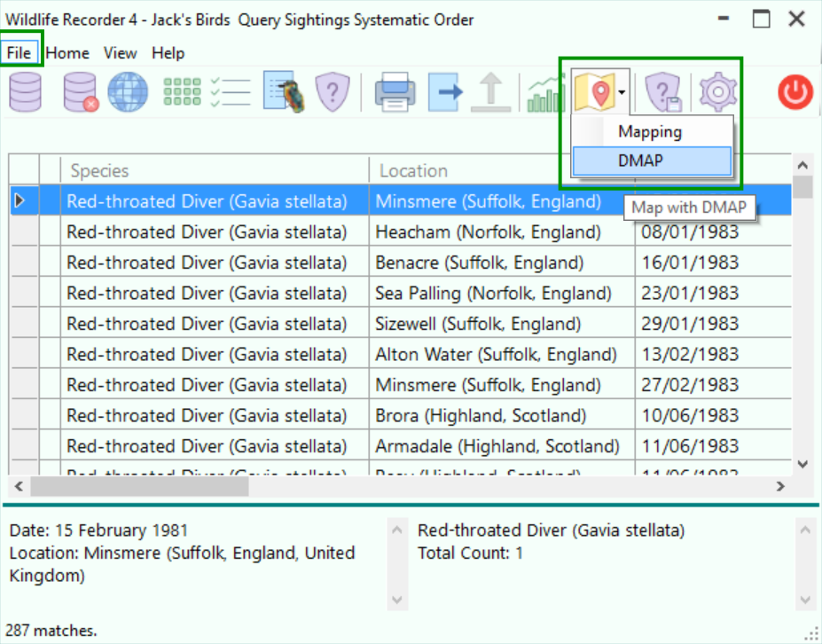Click the "Total Count: 1" details text
Image resolution: width=822 pixels, height=644 pixels.
(470, 554)
